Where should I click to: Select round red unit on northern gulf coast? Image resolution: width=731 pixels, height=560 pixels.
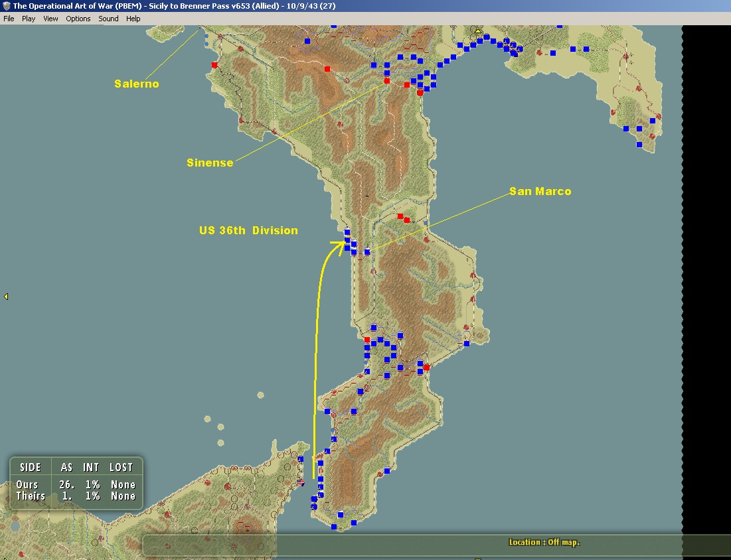[x=420, y=93]
